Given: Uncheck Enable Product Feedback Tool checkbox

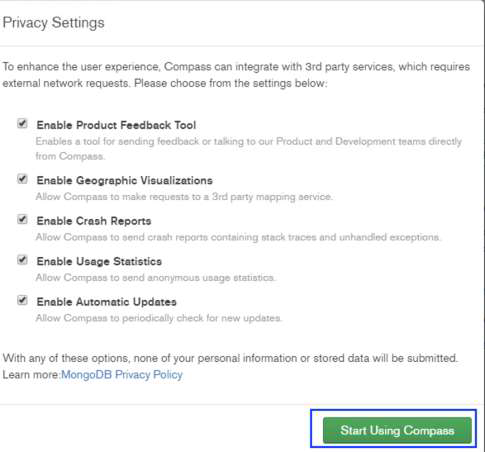Looking at the screenshot, I should coord(22,124).
